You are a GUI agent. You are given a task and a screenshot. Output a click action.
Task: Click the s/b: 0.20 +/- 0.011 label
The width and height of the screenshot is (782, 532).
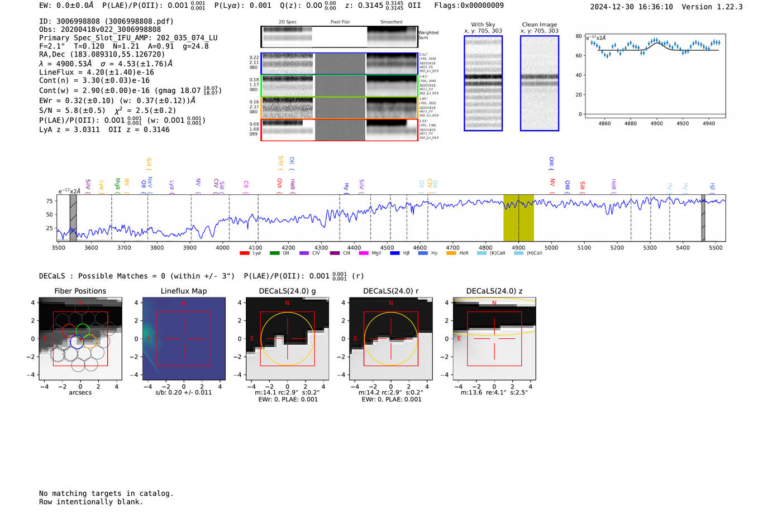tap(184, 392)
